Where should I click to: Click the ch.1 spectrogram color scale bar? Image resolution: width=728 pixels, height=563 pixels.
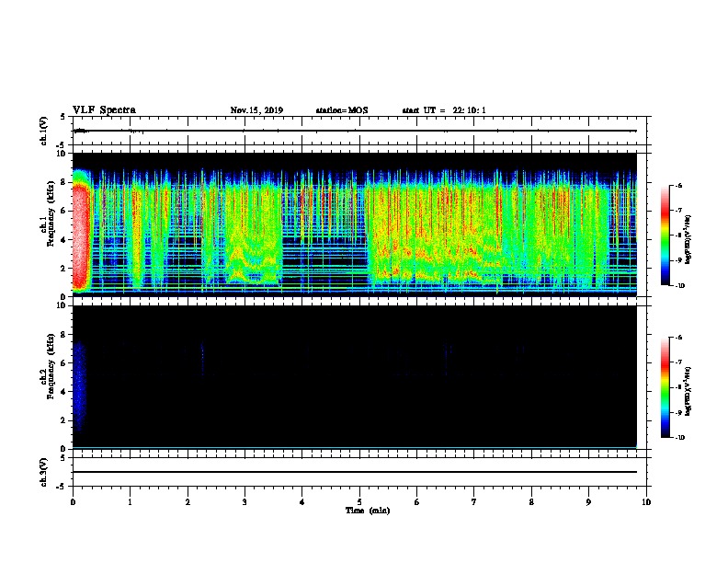pos(665,236)
